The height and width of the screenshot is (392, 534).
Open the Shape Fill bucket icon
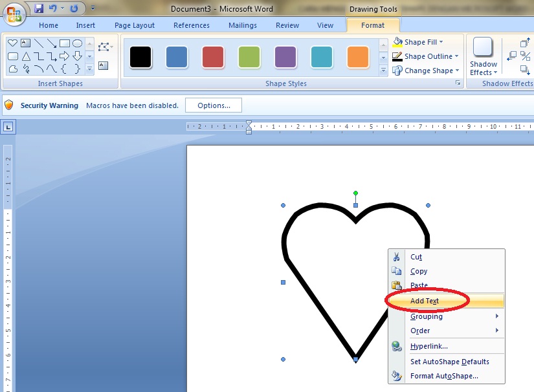[x=397, y=41]
